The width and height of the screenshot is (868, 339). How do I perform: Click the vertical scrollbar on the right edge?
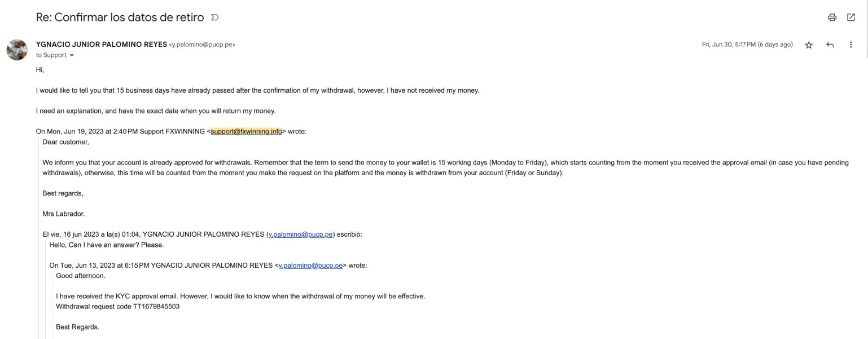pos(866,28)
